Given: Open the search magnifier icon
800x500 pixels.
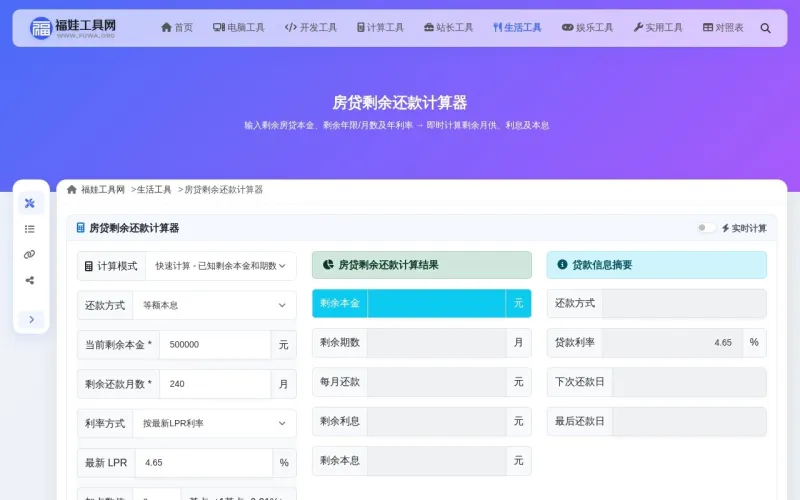Looking at the screenshot, I should pyautogui.click(x=765, y=28).
